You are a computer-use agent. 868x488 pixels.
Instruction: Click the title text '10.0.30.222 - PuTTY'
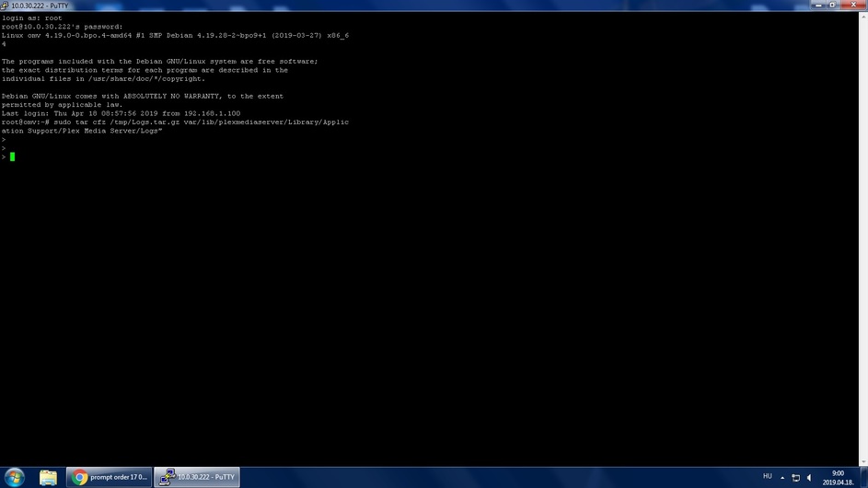point(40,6)
